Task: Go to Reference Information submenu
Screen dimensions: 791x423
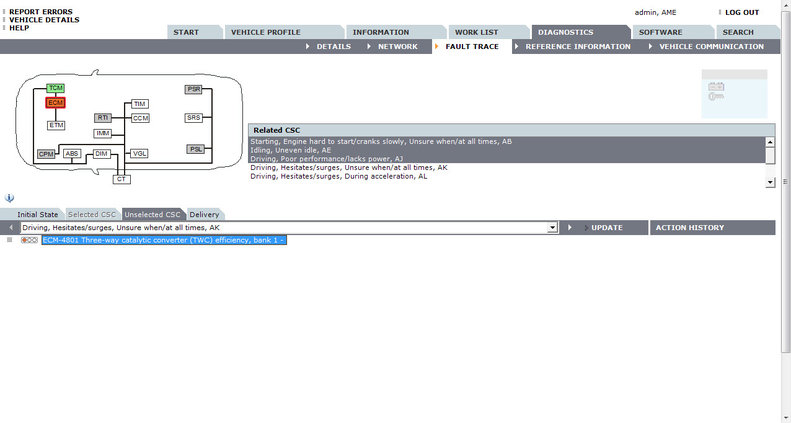Action: pyautogui.click(x=577, y=46)
